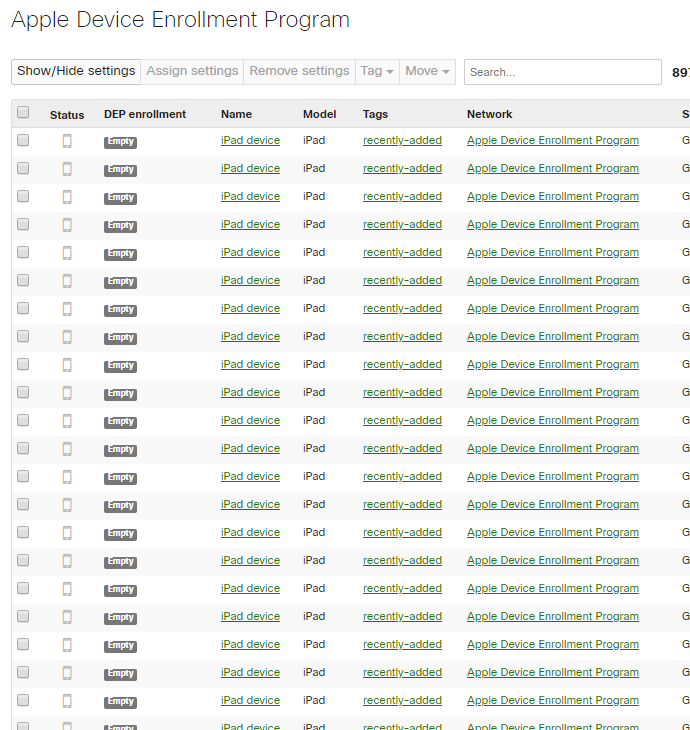Open Apple Device Enrollment Program link in first row
Screen dimensions: 690x730
tap(553, 140)
